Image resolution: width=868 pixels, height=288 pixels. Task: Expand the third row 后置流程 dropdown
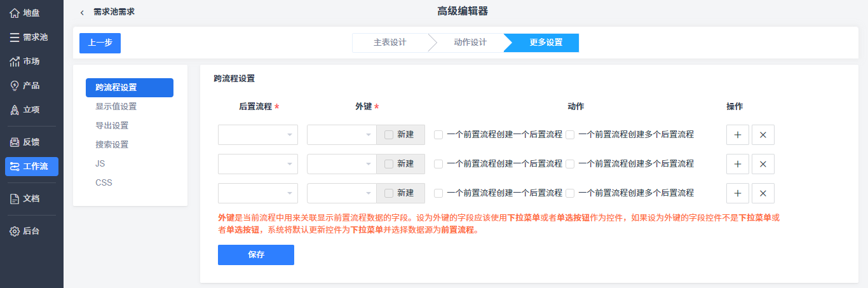click(x=258, y=193)
